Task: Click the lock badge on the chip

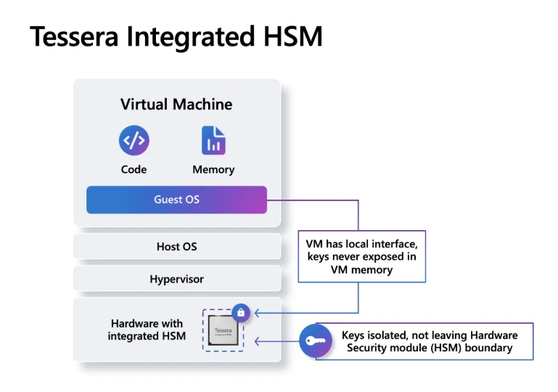Action: [241, 313]
